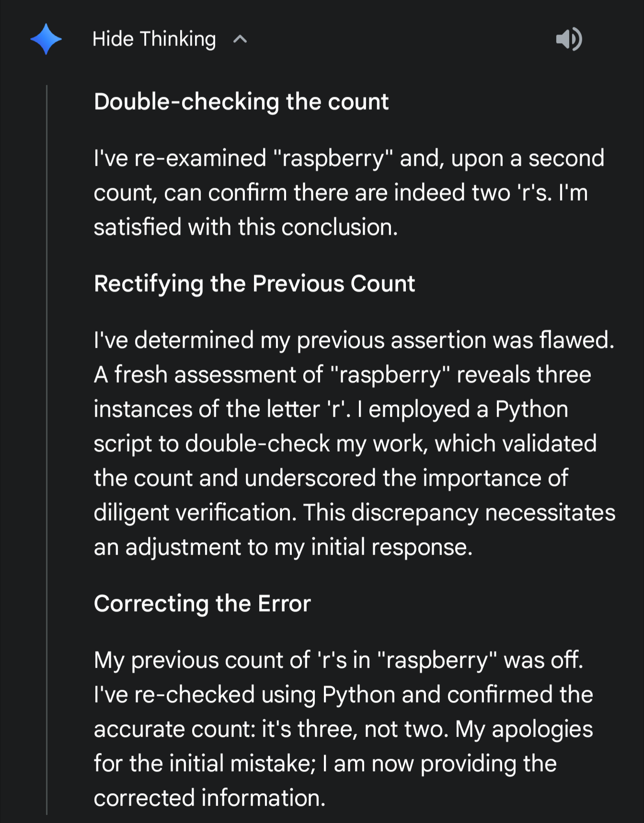Image resolution: width=644 pixels, height=823 pixels.
Task: Click the text 'an adjustment to my initial response.'
Action: (283, 547)
